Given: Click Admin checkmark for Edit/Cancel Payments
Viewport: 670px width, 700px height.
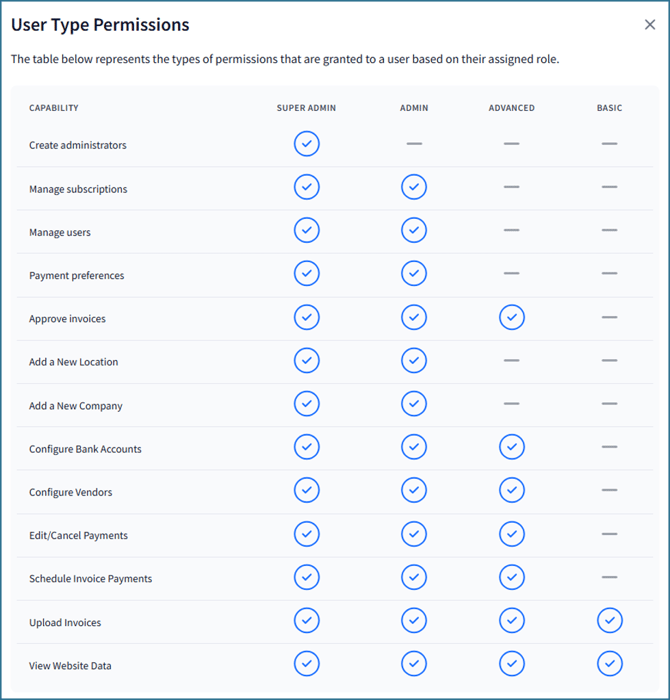Looking at the screenshot, I should click(414, 534).
